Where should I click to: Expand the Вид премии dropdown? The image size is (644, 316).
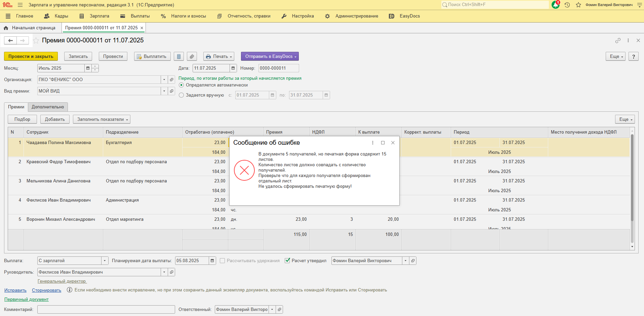click(164, 91)
